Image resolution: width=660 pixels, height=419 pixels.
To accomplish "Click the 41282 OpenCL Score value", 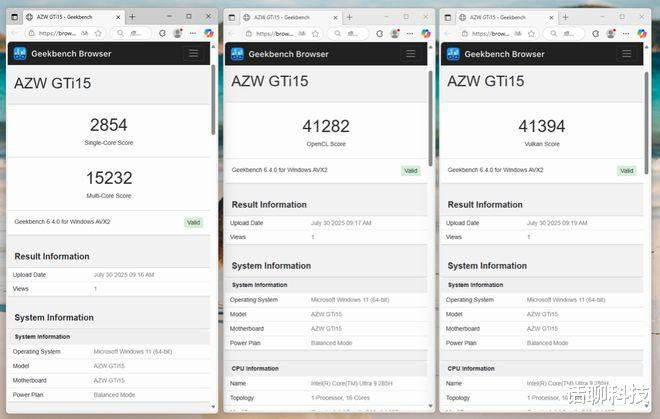I will pyautogui.click(x=326, y=126).
